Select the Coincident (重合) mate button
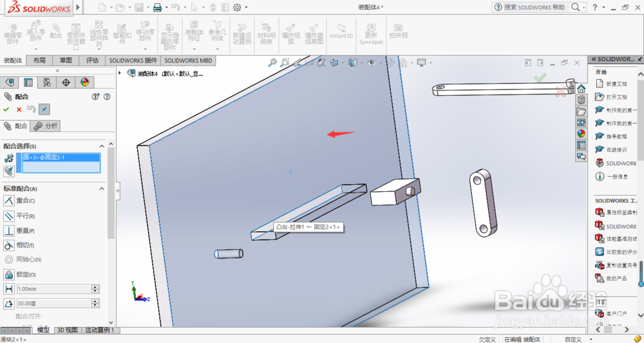 click(9, 201)
